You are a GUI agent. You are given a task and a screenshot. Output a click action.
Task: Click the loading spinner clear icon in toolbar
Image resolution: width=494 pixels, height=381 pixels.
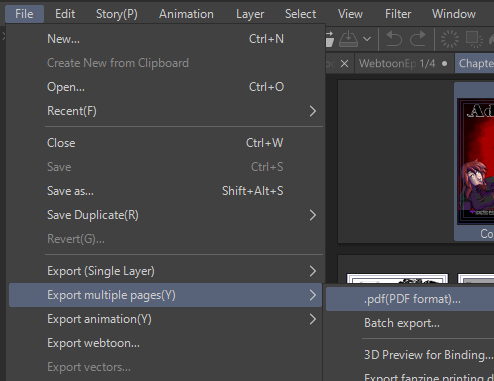point(450,39)
